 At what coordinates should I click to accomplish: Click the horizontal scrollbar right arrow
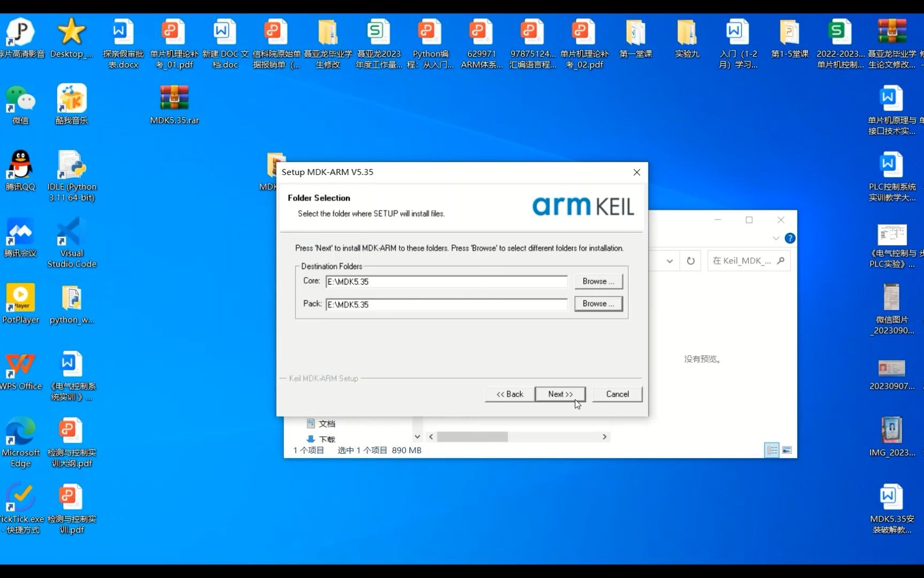pyautogui.click(x=604, y=437)
